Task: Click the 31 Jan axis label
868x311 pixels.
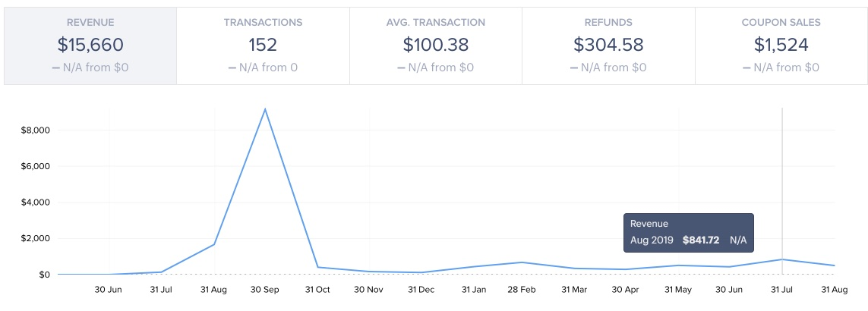Action: 472,289
